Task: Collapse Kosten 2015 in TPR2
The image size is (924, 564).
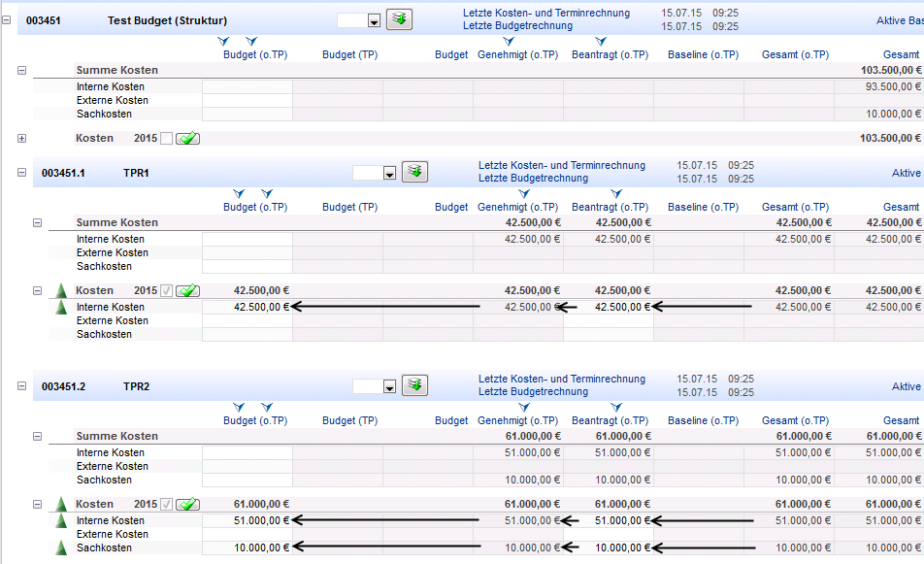Action: pyautogui.click(x=37, y=504)
